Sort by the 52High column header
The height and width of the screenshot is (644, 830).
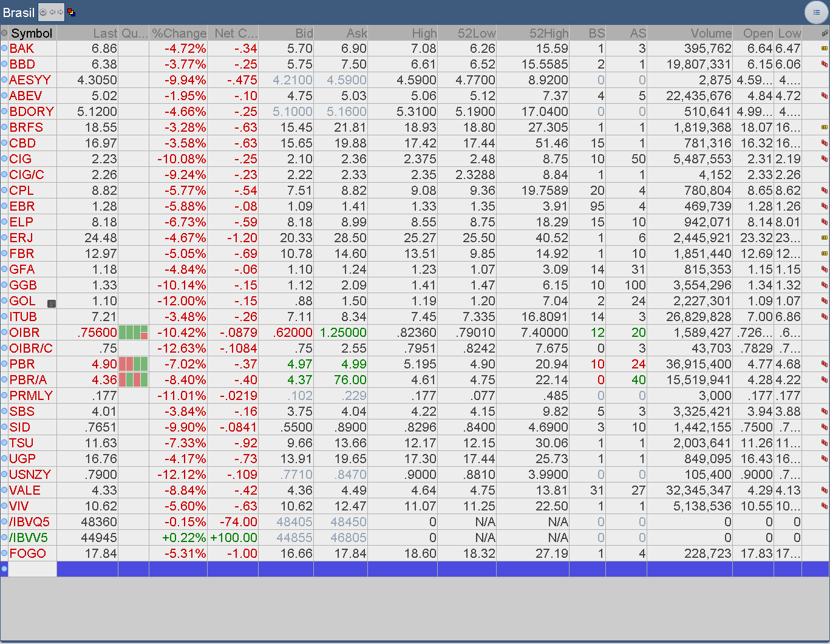(x=533, y=33)
